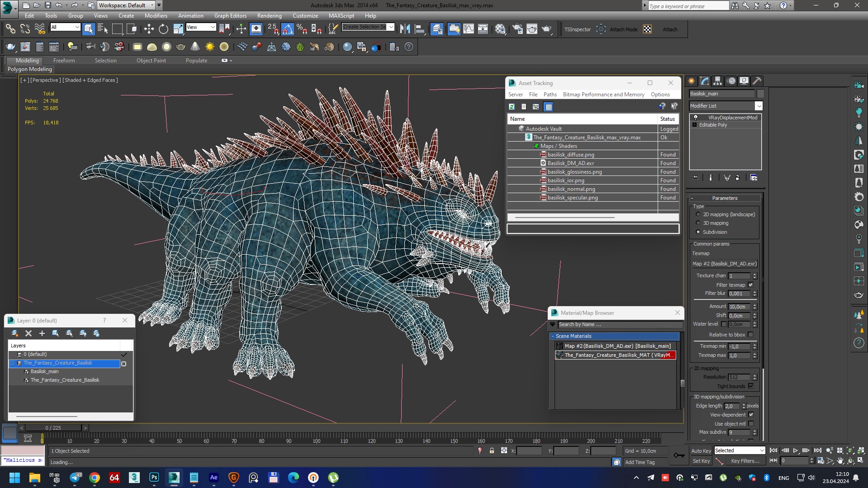This screenshot has height=488, width=868.
Task: Open Google Chrome from the taskbar
Action: pos(95,477)
